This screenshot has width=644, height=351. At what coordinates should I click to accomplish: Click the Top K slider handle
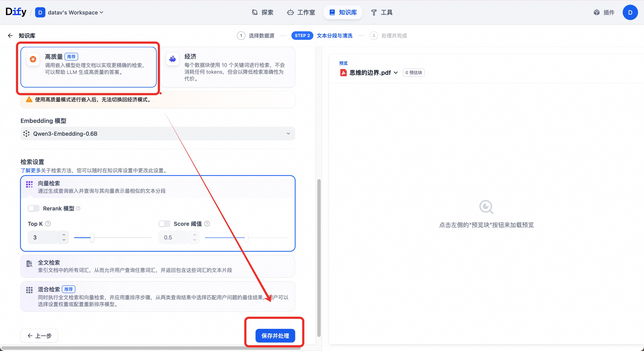pyautogui.click(x=92, y=237)
